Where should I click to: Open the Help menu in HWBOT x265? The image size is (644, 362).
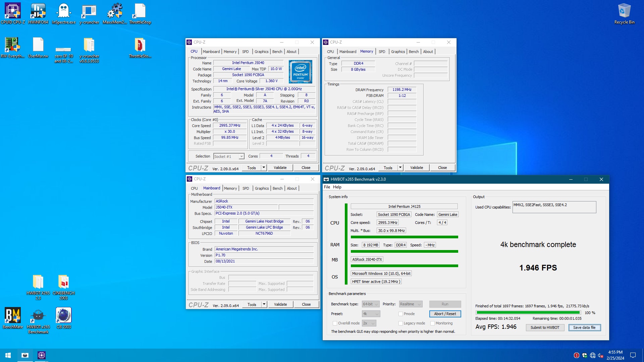337,187
